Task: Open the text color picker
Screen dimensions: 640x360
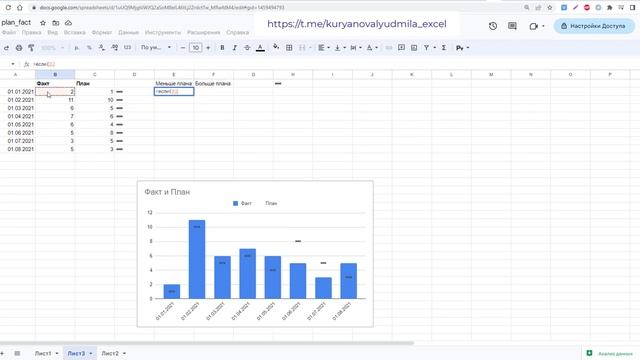Action: tap(260, 48)
